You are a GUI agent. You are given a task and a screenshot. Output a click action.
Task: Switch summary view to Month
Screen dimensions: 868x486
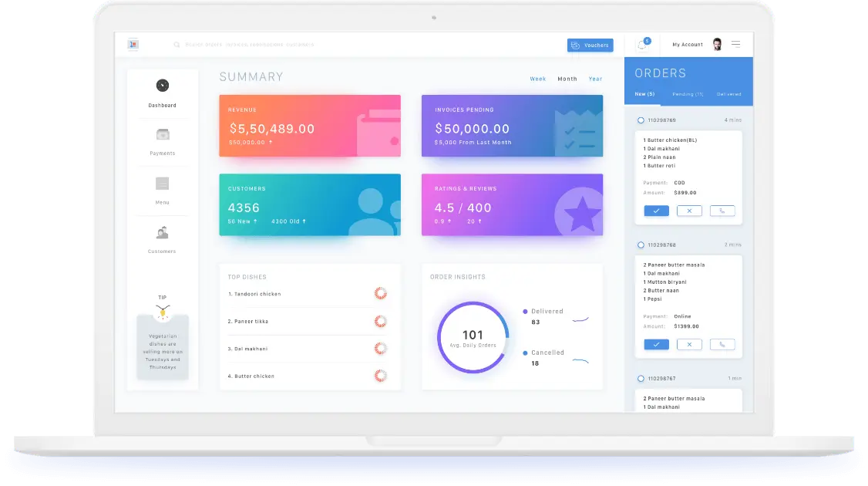567,79
